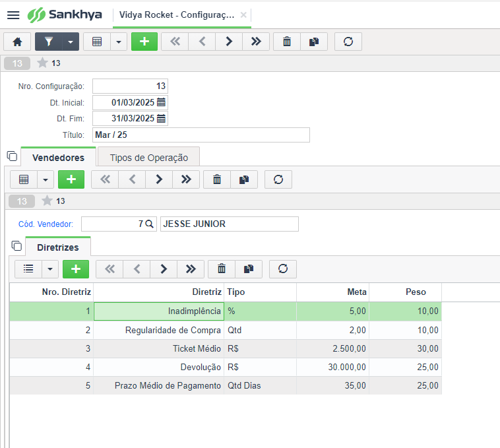The width and height of the screenshot is (500, 448).
Task: Open the Dt. Fim calendar picker
Action: pos(162,118)
